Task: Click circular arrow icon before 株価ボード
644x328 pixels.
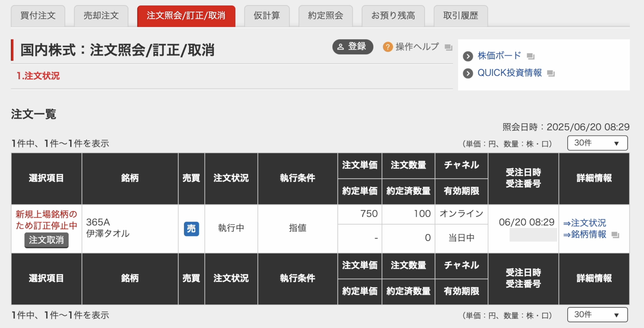Action: 468,56
